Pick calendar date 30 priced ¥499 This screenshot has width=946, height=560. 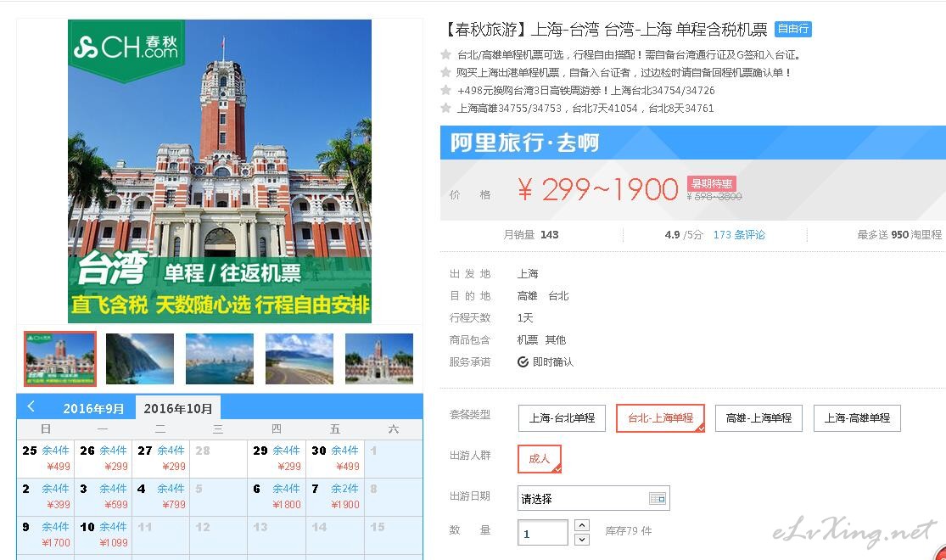click(x=335, y=459)
